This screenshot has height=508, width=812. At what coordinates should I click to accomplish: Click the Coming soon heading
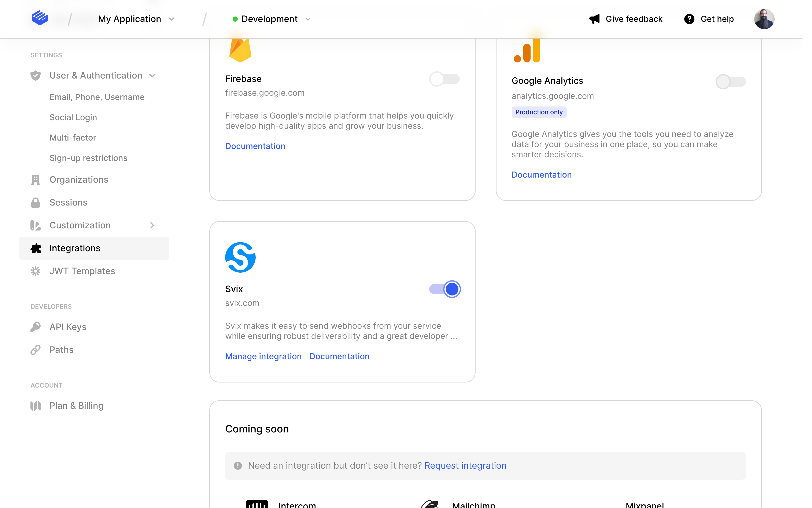tap(257, 429)
